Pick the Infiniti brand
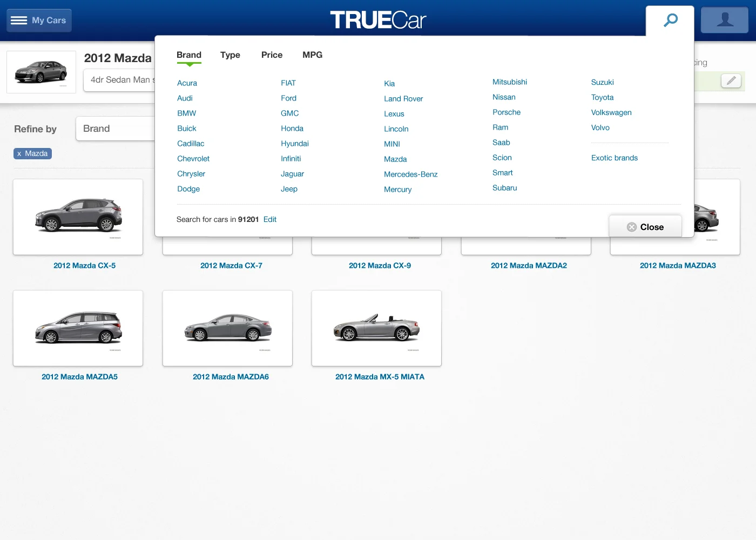The image size is (756, 540). 291,159
